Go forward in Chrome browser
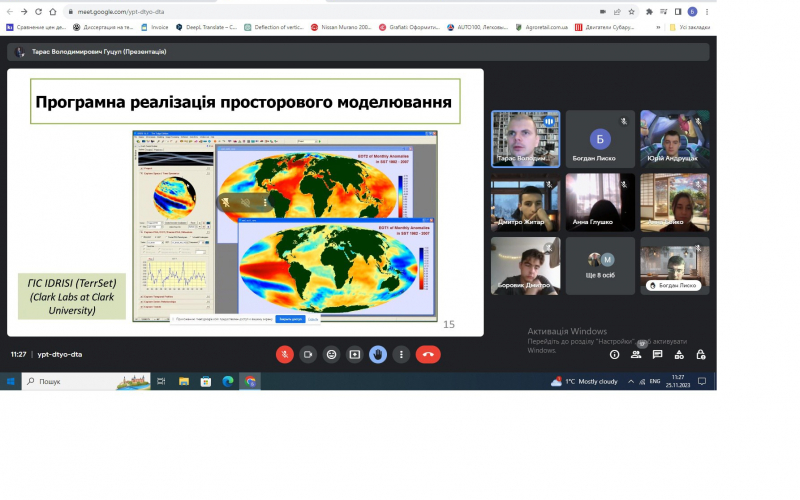Viewport: 800px width, 500px height. click(24, 11)
